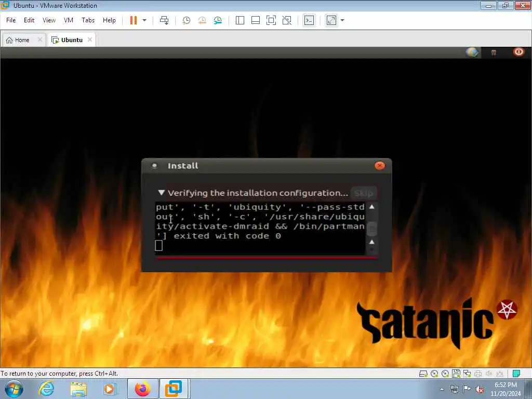
Task: Toggle the library sidebar view
Action: click(240, 20)
